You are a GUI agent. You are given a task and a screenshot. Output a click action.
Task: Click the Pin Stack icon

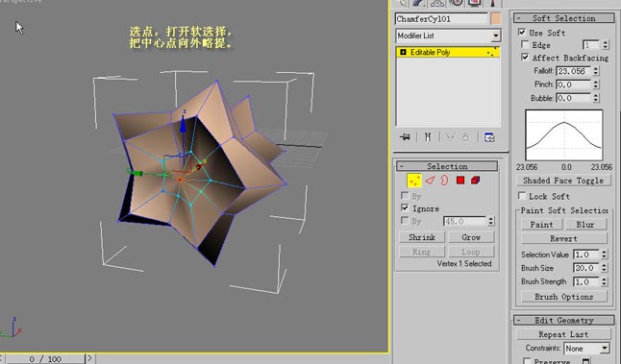click(x=405, y=137)
